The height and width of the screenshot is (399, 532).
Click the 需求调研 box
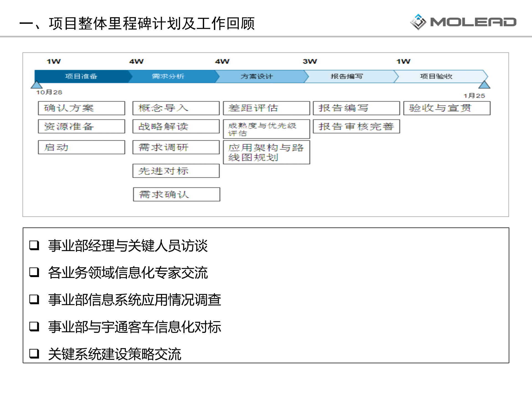point(176,147)
